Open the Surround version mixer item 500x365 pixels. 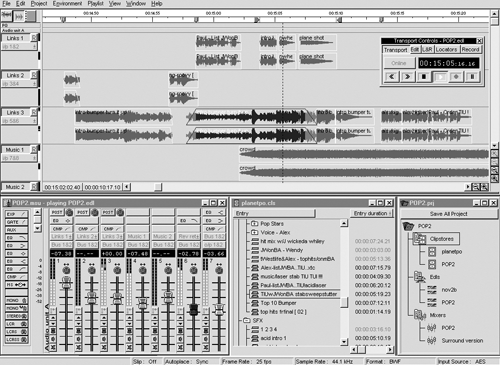[462, 341]
